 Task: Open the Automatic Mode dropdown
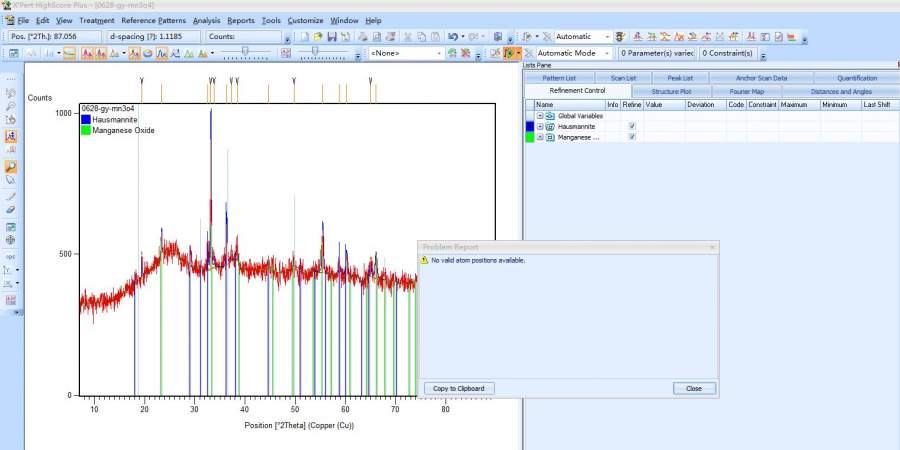point(607,53)
